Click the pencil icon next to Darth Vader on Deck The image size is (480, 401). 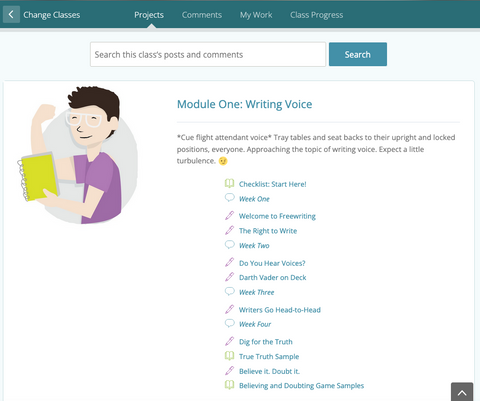229,277
